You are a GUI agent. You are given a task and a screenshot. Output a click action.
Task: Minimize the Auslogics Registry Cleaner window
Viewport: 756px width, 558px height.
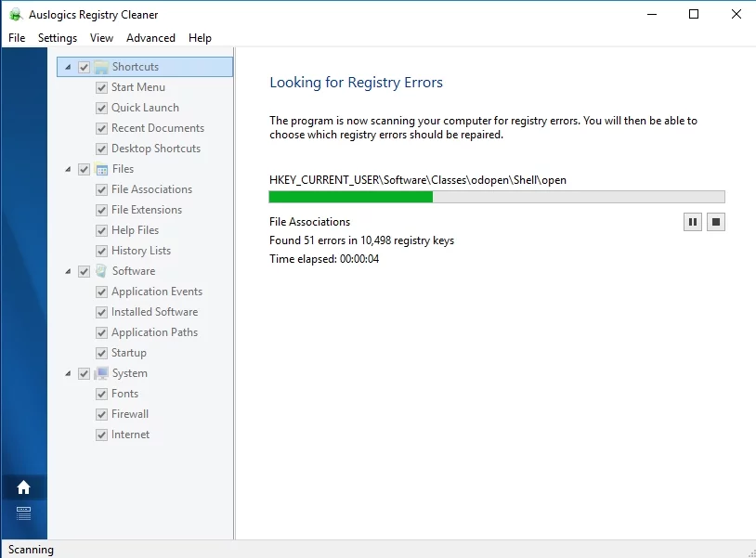point(652,15)
